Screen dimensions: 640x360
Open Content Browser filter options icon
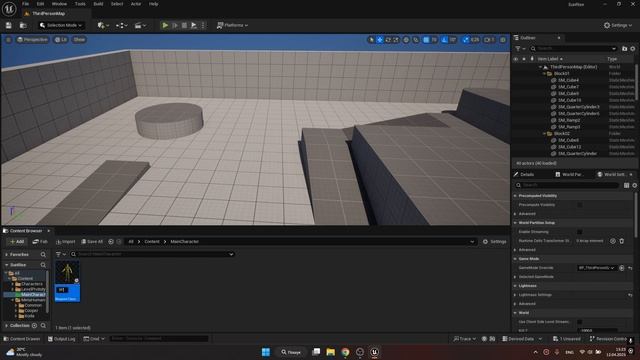point(60,254)
